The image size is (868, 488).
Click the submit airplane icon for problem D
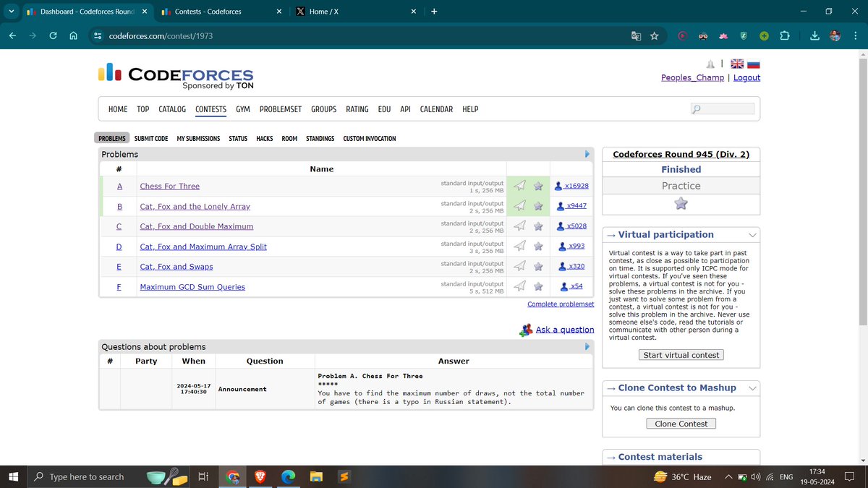click(519, 247)
